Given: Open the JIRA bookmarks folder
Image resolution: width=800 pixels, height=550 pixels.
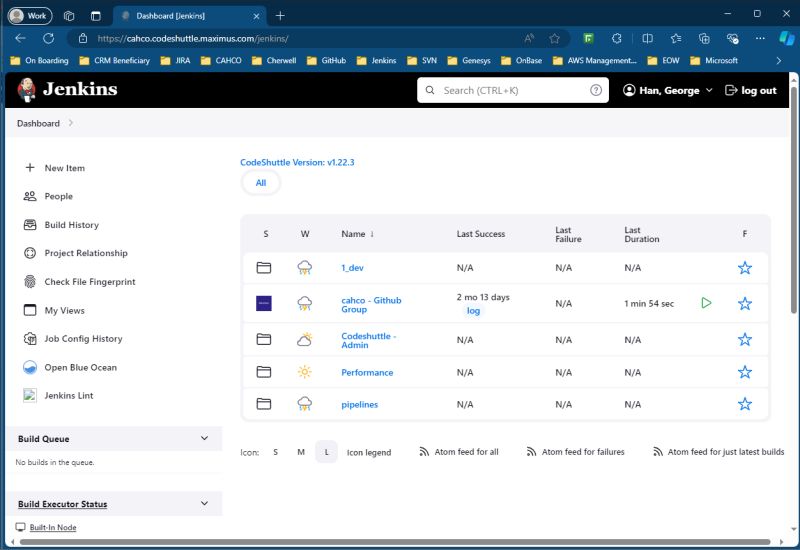Looking at the screenshot, I should click(175, 61).
